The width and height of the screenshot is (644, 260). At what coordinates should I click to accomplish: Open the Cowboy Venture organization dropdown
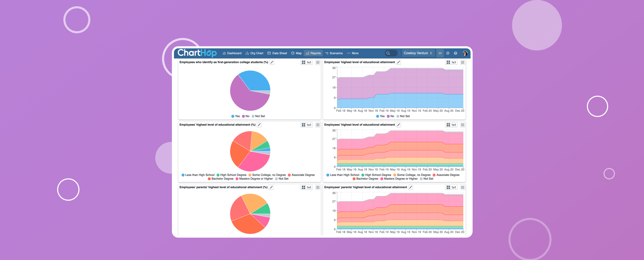[x=418, y=53]
